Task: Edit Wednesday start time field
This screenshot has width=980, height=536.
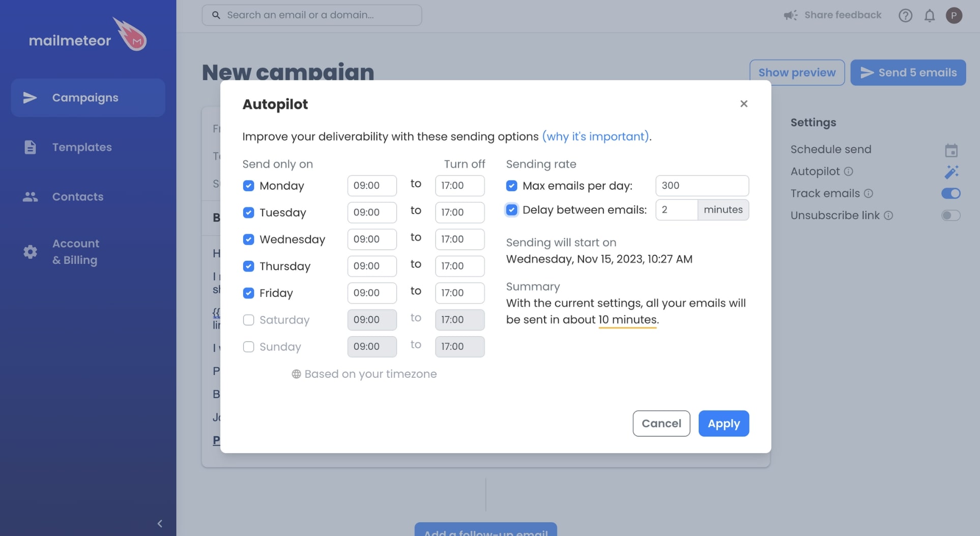Action: coord(372,239)
